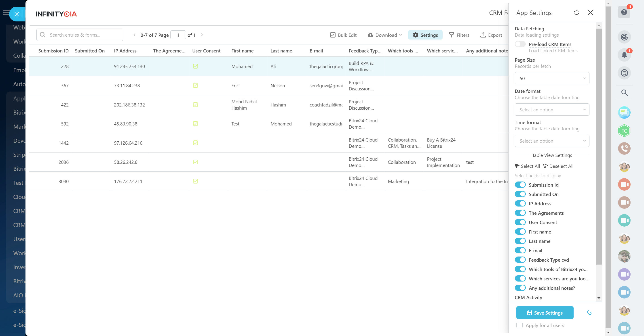Click the green TC avatar icon
This screenshot has width=644, height=336.
click(x=624, y=131)
